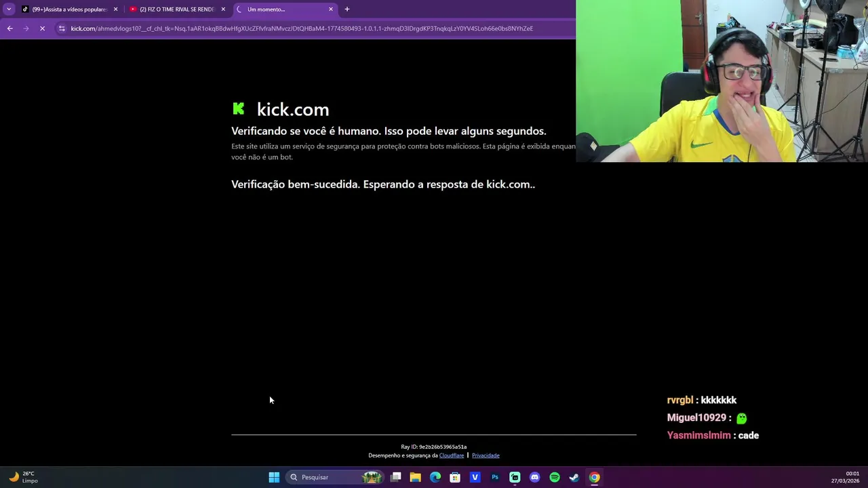The image size is (868, 488).
Task: Go back to the previous page
Action: coord(9,28)
